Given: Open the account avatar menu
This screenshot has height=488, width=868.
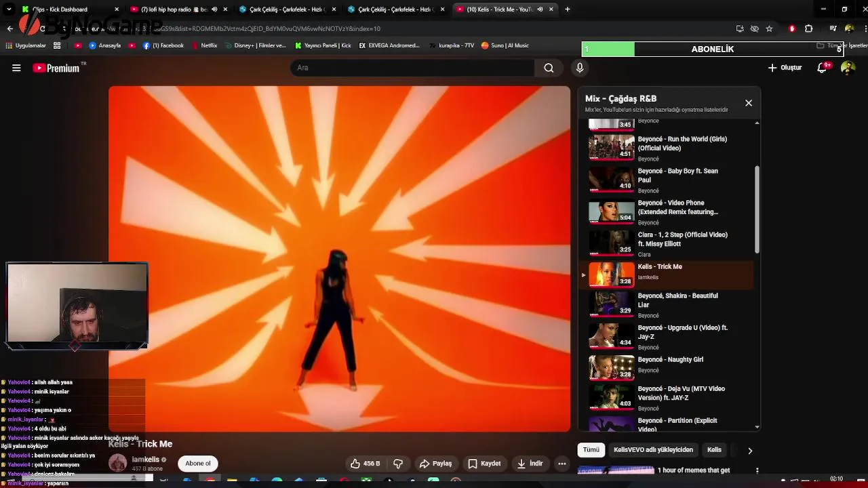Looking at the screenshot, I should tap(848, 68).
